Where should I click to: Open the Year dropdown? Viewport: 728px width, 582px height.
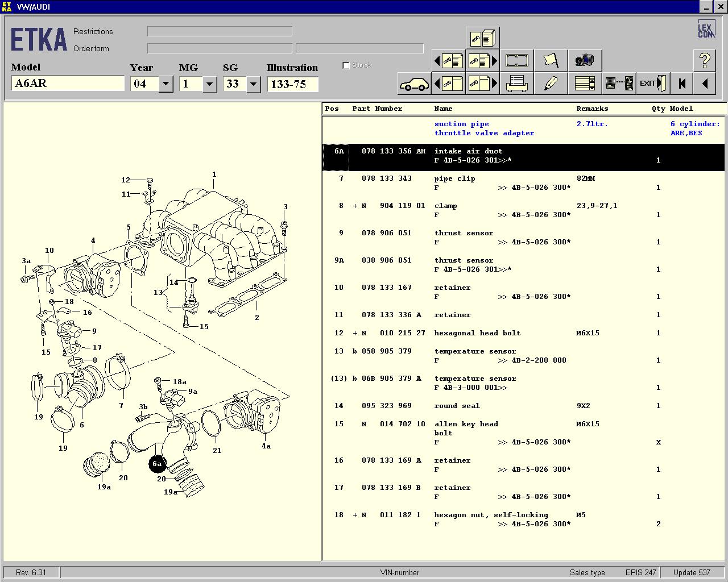pyautogui.click(x=166, y=84)
